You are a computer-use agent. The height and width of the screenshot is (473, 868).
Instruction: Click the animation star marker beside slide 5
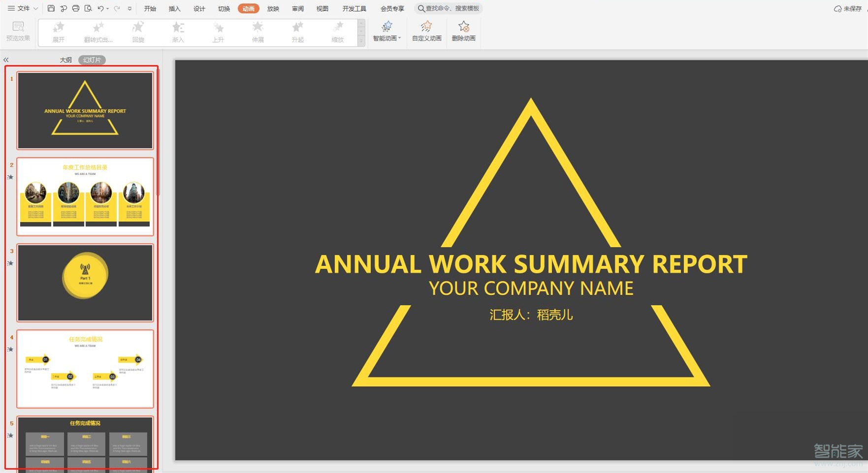[10, 436]
